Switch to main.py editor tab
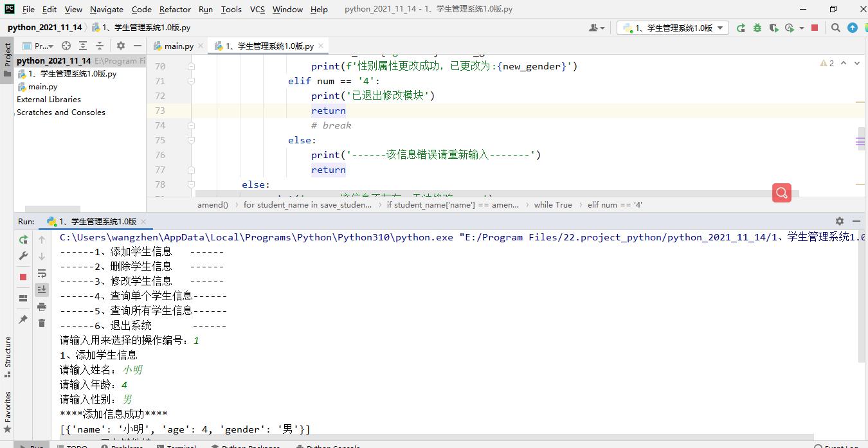The height and width of the screenshot is (448, 868). (x=178, y=46)
